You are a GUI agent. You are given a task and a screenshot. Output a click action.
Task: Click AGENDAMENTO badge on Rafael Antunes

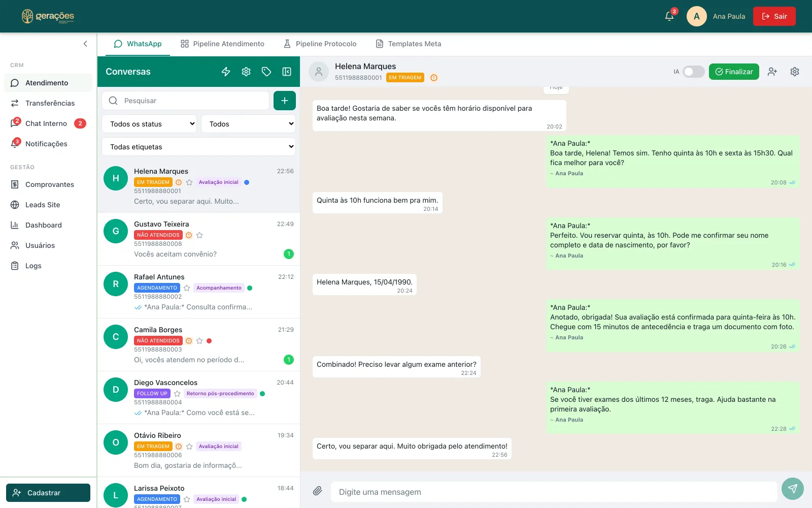(x=157, y=288)
